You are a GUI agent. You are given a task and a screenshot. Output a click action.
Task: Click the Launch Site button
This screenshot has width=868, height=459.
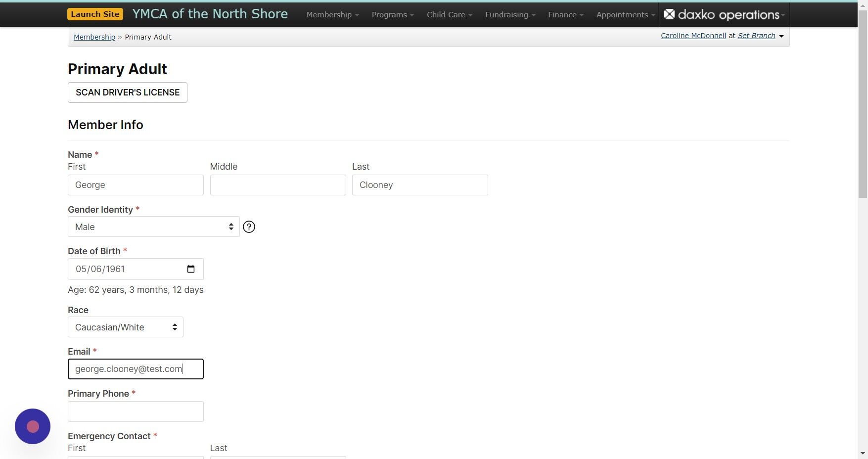coord(95,14)
